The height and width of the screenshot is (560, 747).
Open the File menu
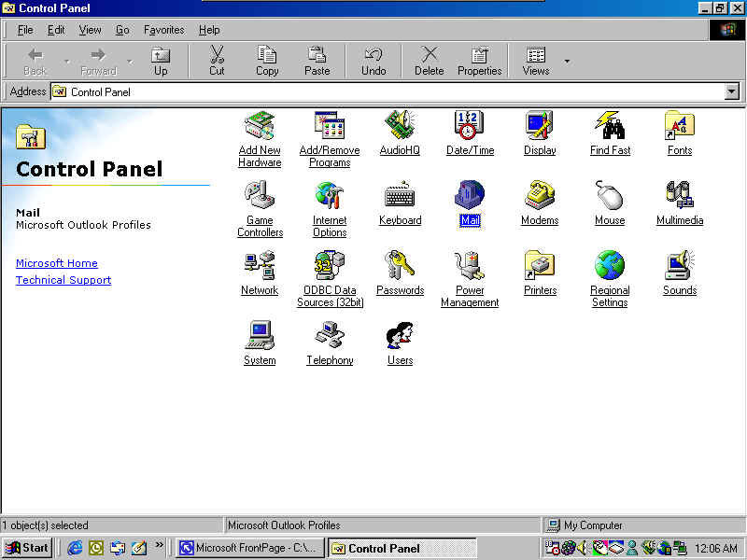[x=25, y=30]
